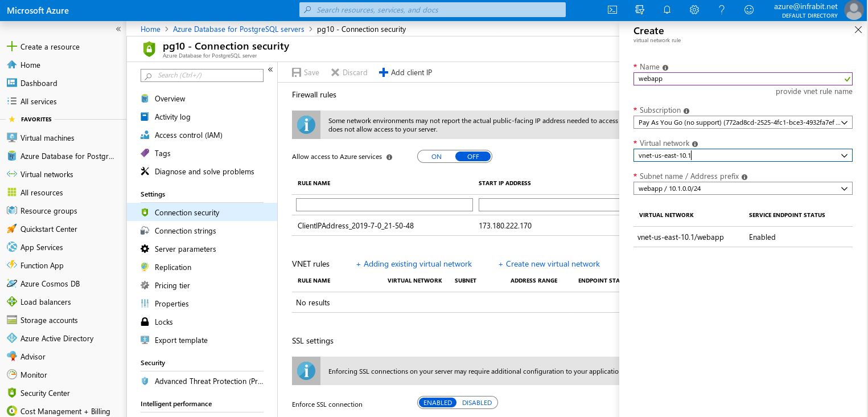The height and width of the screenshot is (417, 868).
Task: Click Create a resource
Action: (43, 47)
